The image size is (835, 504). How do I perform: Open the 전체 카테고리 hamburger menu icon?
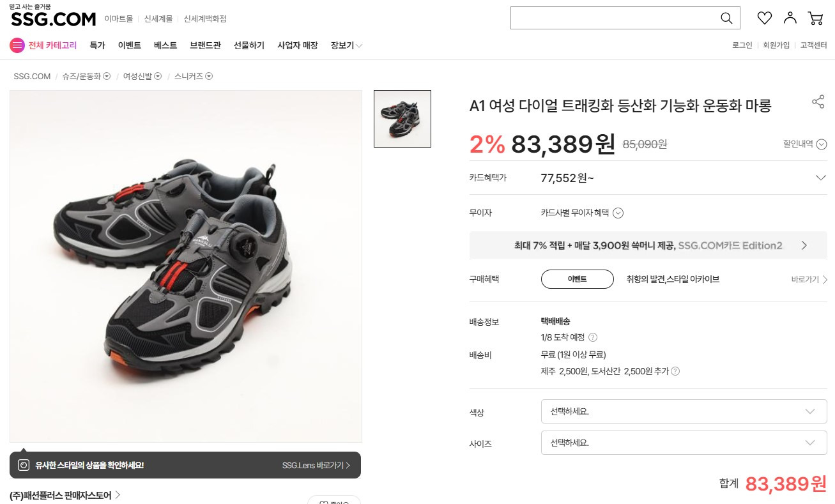17,45
